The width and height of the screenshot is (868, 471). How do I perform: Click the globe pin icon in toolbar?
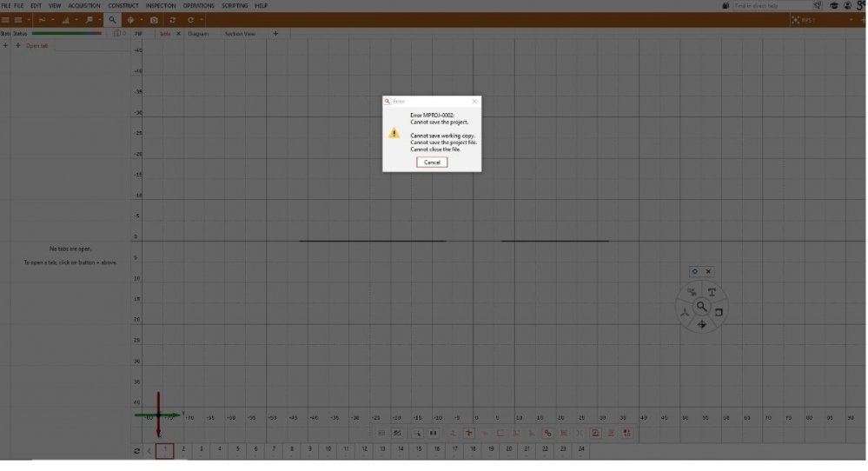[x=130, y=20]
